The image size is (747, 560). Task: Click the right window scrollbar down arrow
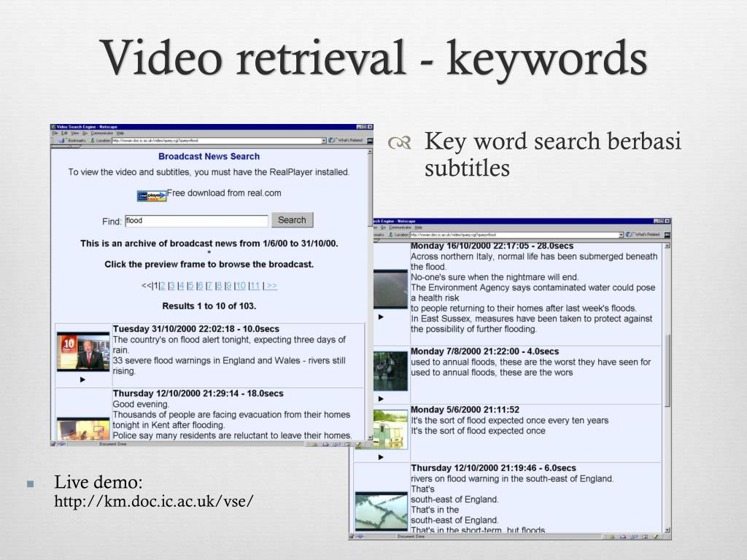pos(667,530)
